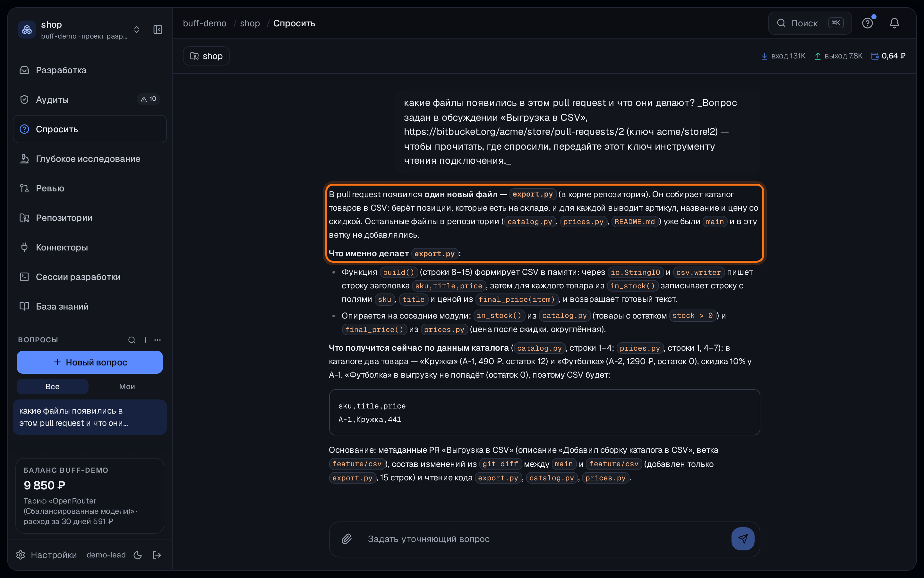Click the Коннекторы plug icon
Image resolution: width=924 pixels, height=578 pixels.
click(x=24, y=247)
